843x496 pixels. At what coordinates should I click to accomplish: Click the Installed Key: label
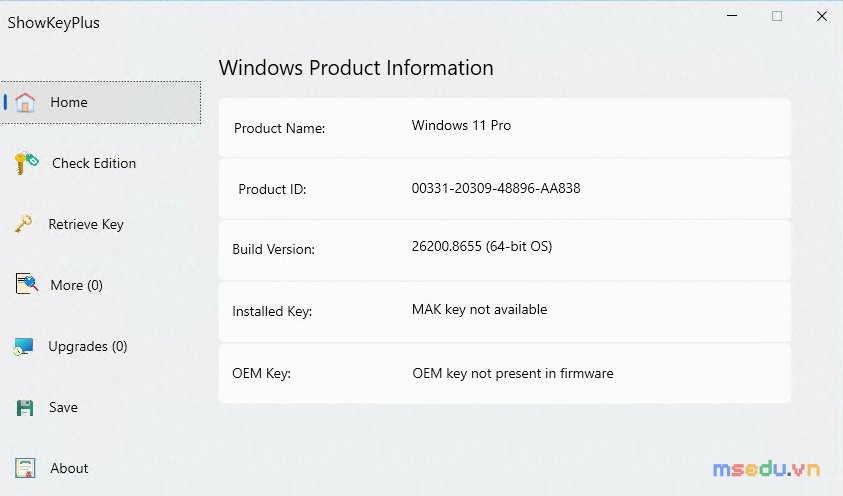[x=272, y=311]
